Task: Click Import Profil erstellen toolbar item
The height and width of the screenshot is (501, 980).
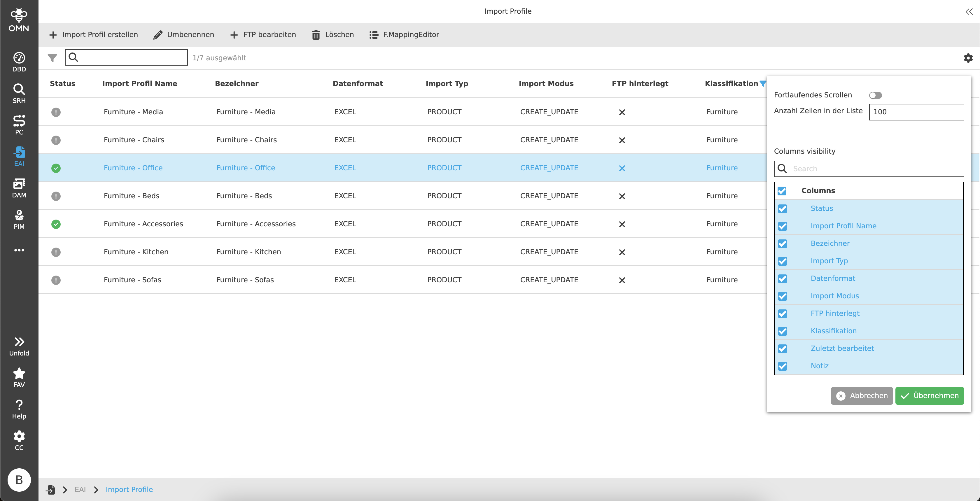Action: click(94, 35)
